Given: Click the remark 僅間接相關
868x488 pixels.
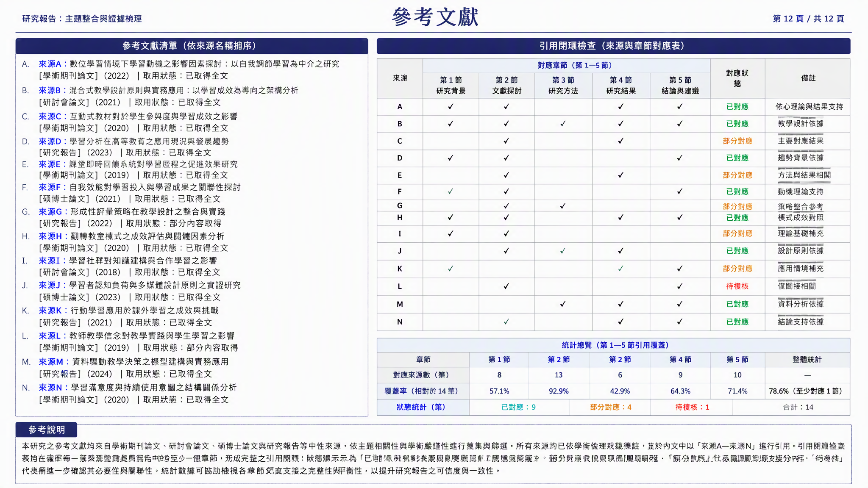Looking at the screenshot, I should pyautogui.click(x=797, y=286).
